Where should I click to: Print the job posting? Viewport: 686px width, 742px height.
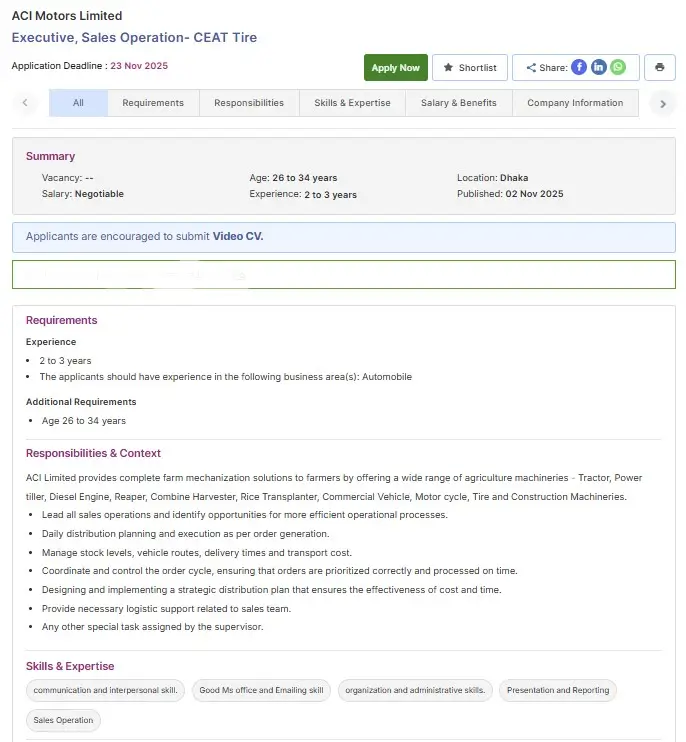(x=659, y=67)
